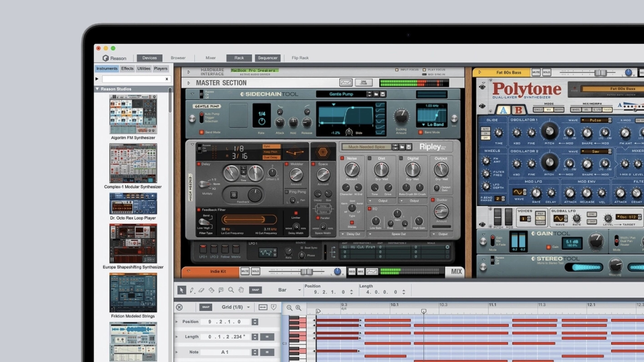Screen dimensions: 644x362
Task: Zoom in on the sequencer timeline
Action: pos(298,308)
